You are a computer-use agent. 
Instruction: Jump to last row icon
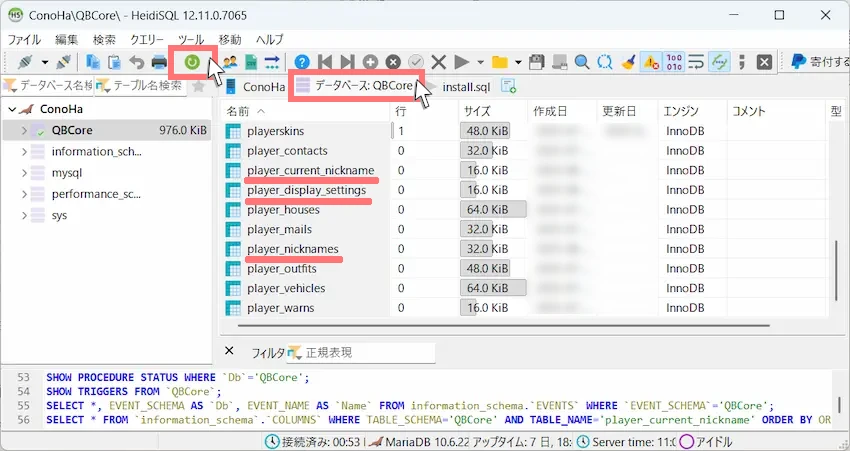pyautogui.click(x=347, y=62)
